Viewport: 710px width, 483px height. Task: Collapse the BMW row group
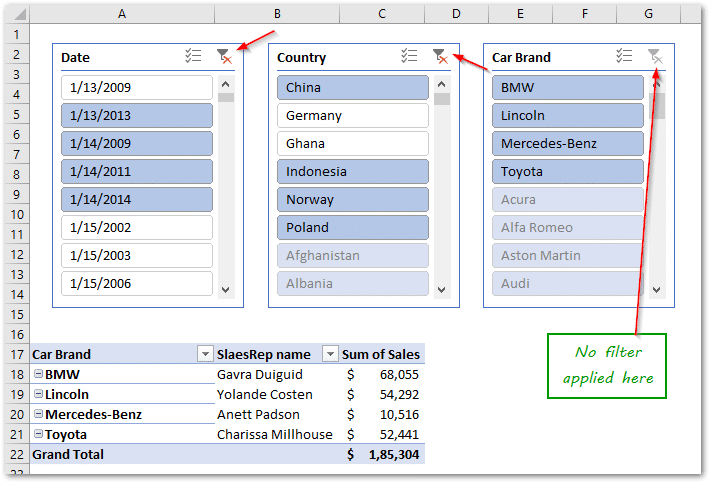[38, 375]
